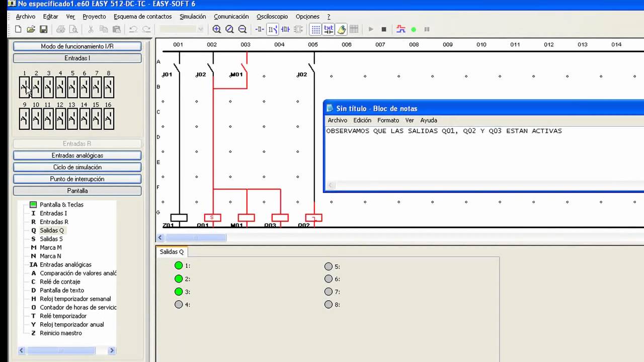Toggle input switch 2
The height and width of the screenshot is (362, 644).
click(36, 87)
